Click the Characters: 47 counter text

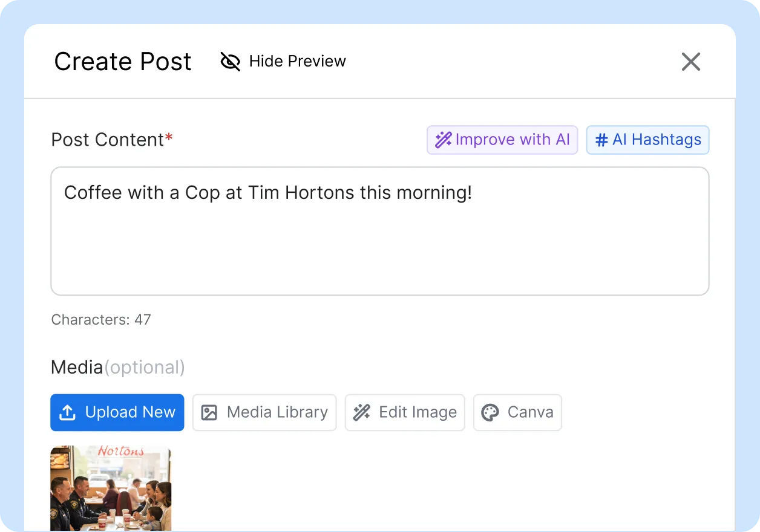101,319
